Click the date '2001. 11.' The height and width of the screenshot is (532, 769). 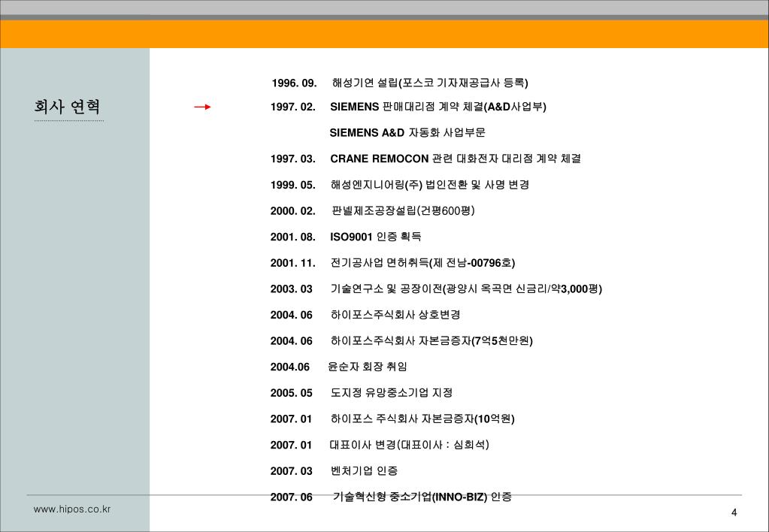(x=292, y=263)
